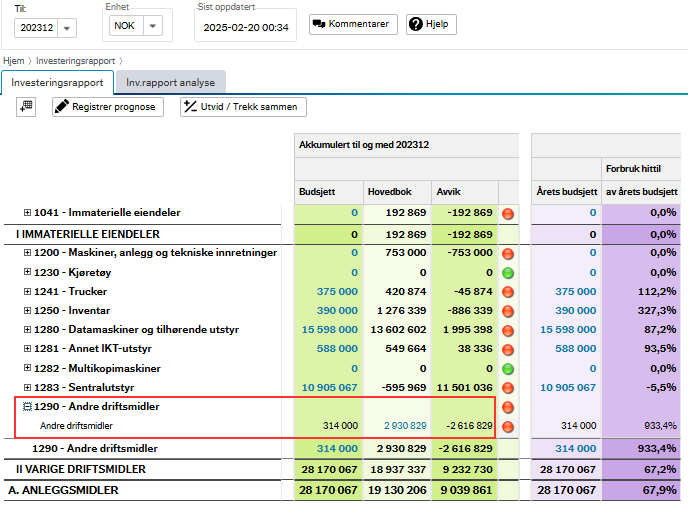
Task: Click budget value 375 000 for Trucker
Action: 337,291
